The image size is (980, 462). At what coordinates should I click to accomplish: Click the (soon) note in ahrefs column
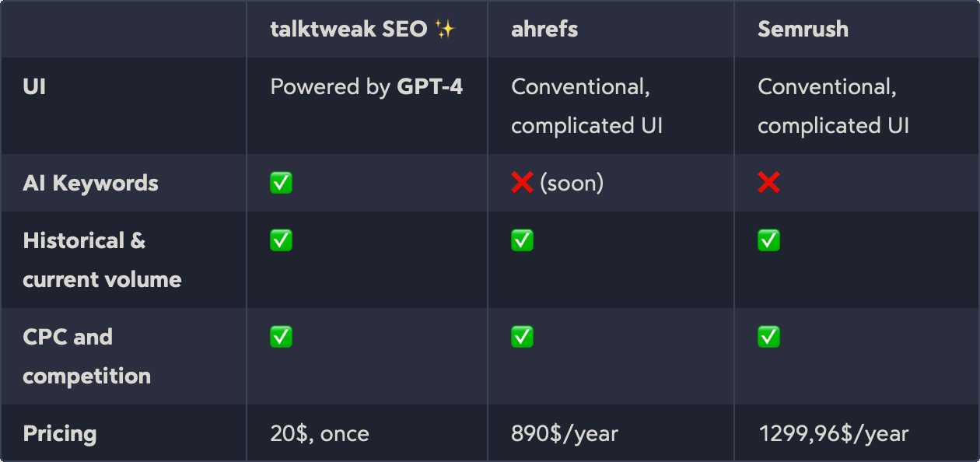[572, 184]
